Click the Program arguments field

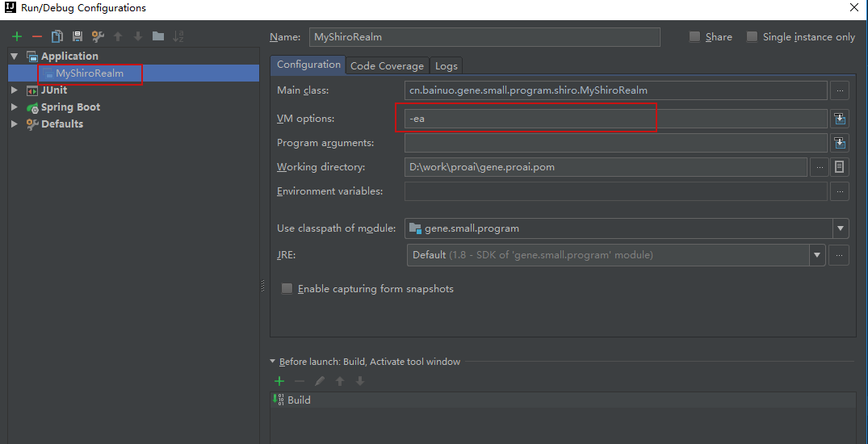tap(615, 143)
